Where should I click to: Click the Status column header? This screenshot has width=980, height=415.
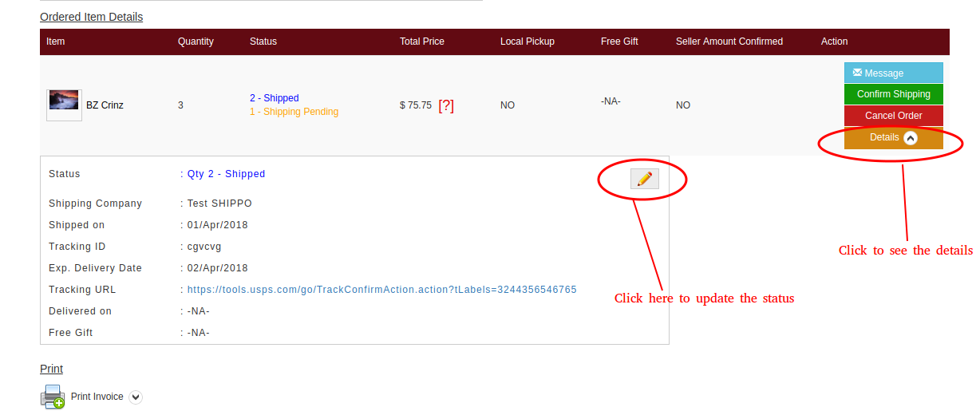263,41
